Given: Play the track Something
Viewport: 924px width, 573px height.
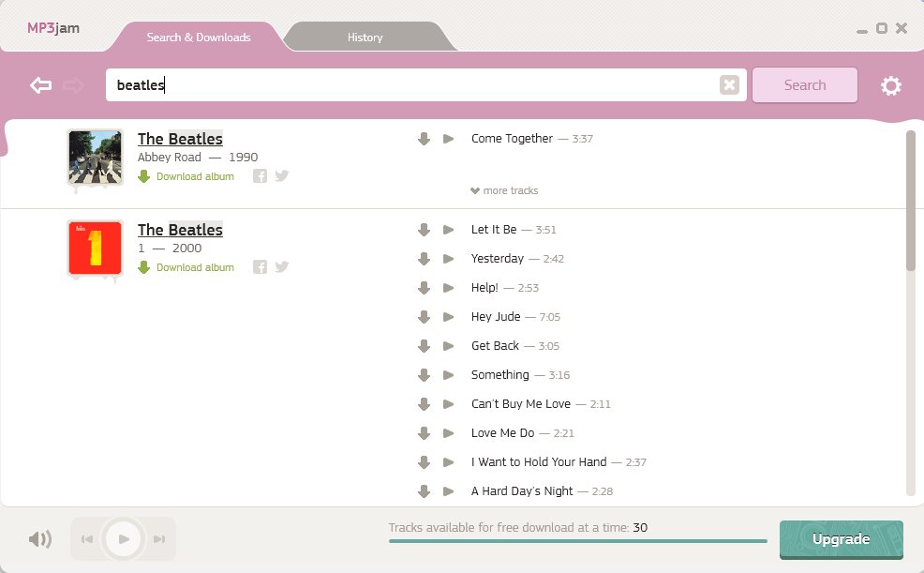Looking at the screenshot, I should [449, 375].
